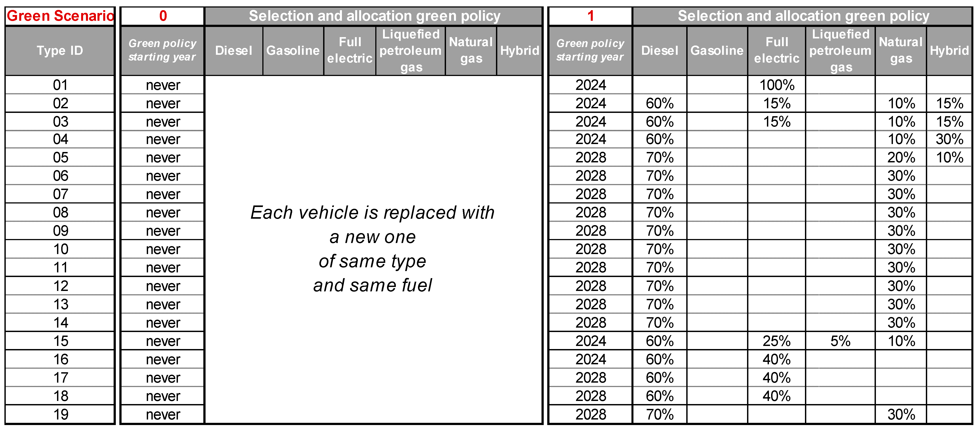Click Type ID 12 row cell
The height and width of the screenshot is (431, 980).
pos(60,286)
